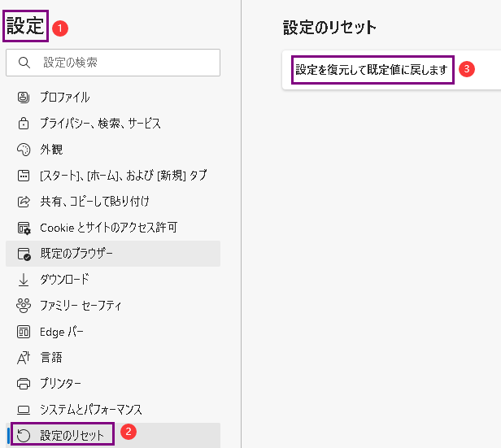Click the Family Safety (ファミリー セーフティ) icon
This screenshot has height=448, width=501.
(24, 306)
